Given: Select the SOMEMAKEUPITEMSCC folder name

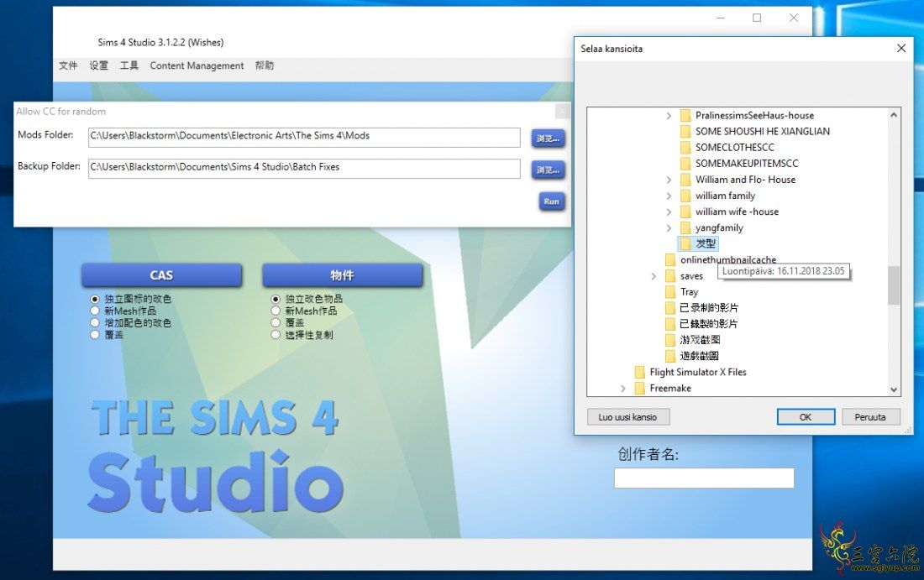Looking at the screenshot, I should click(747, 163).
